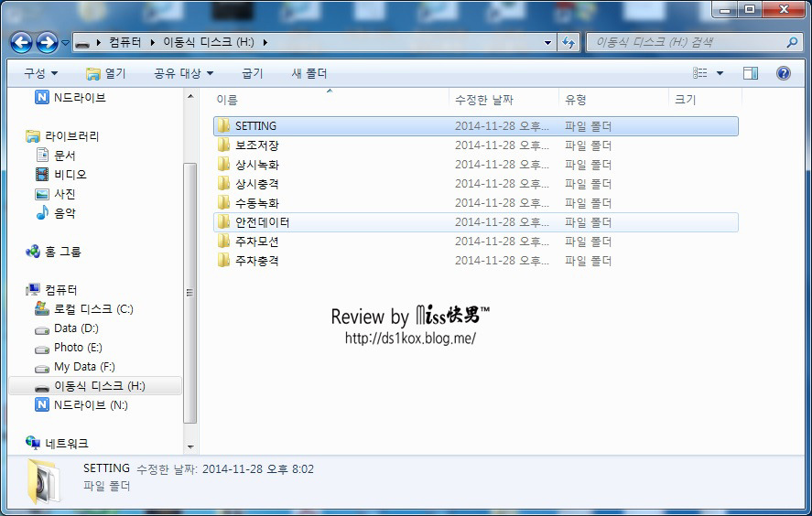Click the SETTING folder thumbnail in details pane
812x516 pixels.
[x=44, y=481]
